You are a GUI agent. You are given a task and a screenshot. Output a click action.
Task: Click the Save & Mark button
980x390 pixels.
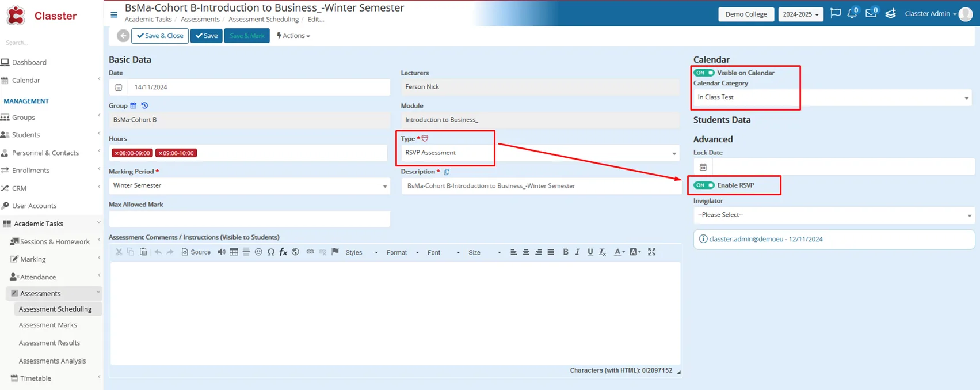(247, 36)
